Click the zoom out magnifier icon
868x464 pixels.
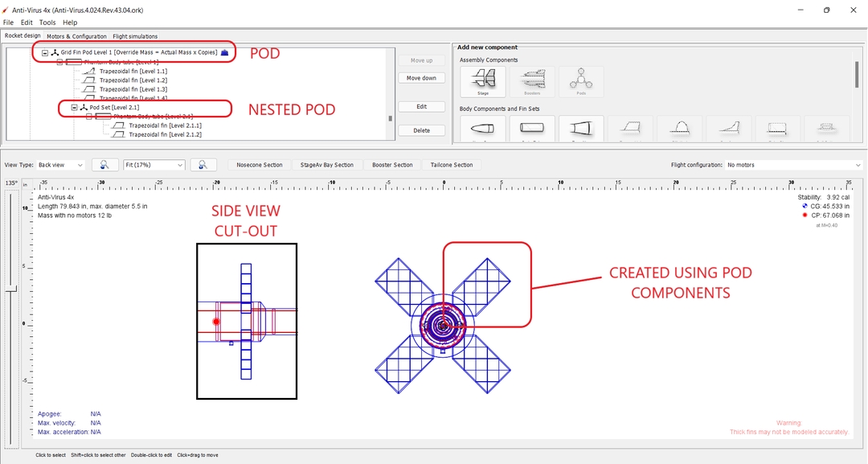click(x=104, y=165)
